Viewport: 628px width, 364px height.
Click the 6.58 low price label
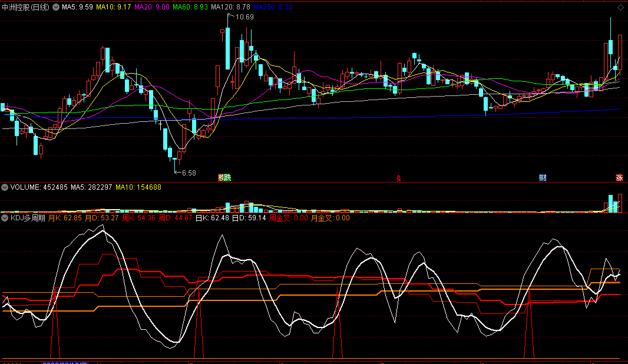pyautogui.click(x=189, y=173)
